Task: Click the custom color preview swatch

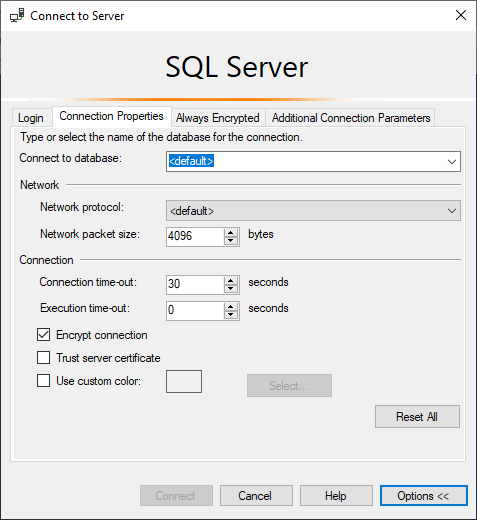Action: click(x=184, y=381)
